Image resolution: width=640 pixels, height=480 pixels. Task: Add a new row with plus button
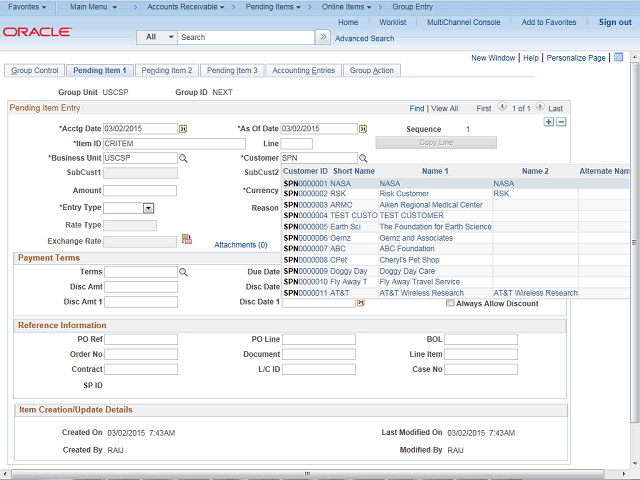tap(548, 121)
